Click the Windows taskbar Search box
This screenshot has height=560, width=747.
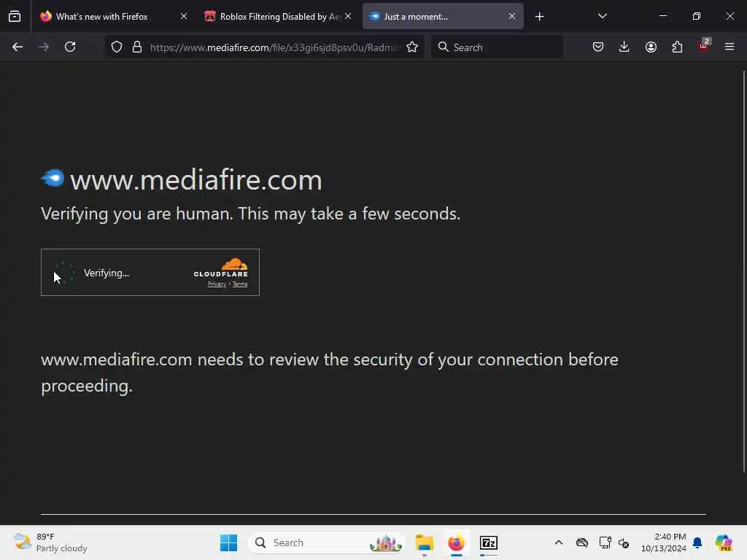(326, 542)
